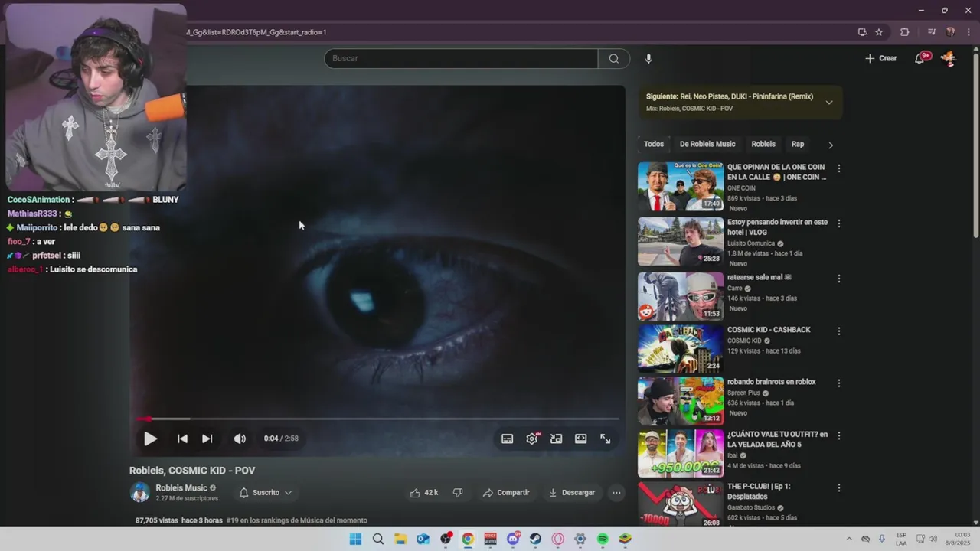Open Windows taskbar search
This screenshot has height=551, width=980.
click(377, 539)
